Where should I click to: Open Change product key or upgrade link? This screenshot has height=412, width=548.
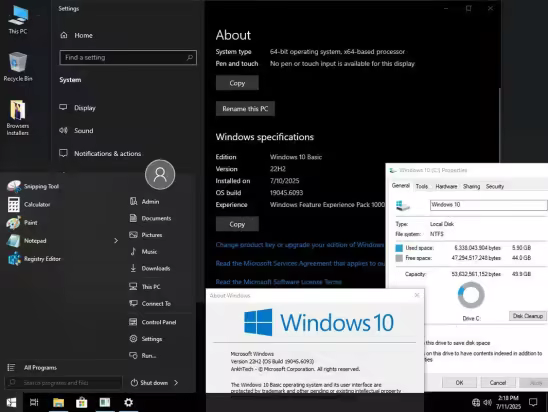click(x=300, y=245)
